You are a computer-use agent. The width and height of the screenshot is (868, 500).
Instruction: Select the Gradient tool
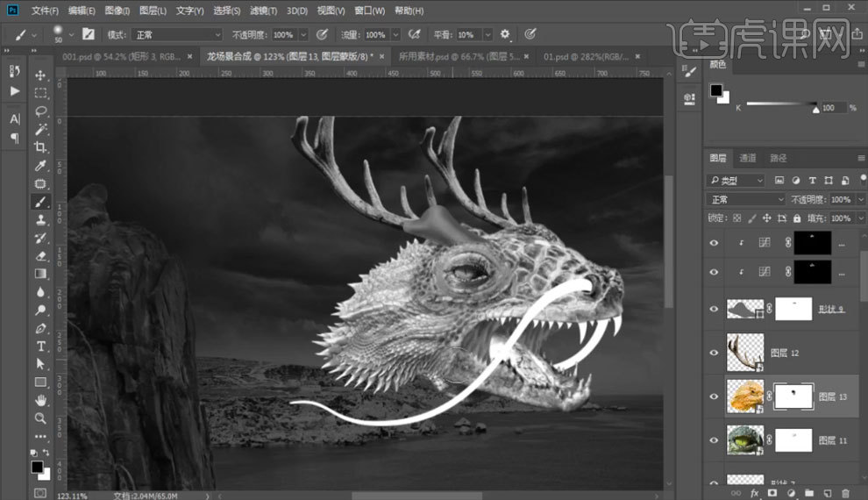click(x=40, y=274)
